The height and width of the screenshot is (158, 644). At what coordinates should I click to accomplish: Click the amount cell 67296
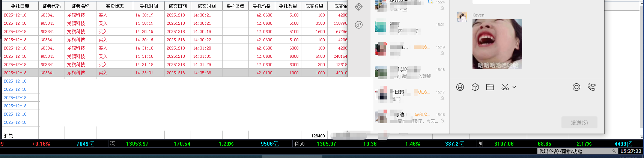click(337, 32)
